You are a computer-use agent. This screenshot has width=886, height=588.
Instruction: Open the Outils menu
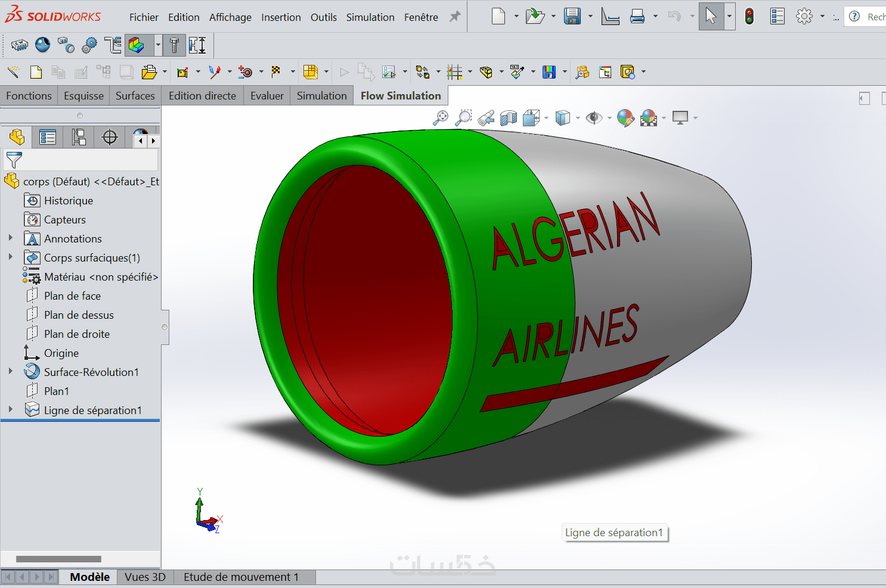coord(324,17)
